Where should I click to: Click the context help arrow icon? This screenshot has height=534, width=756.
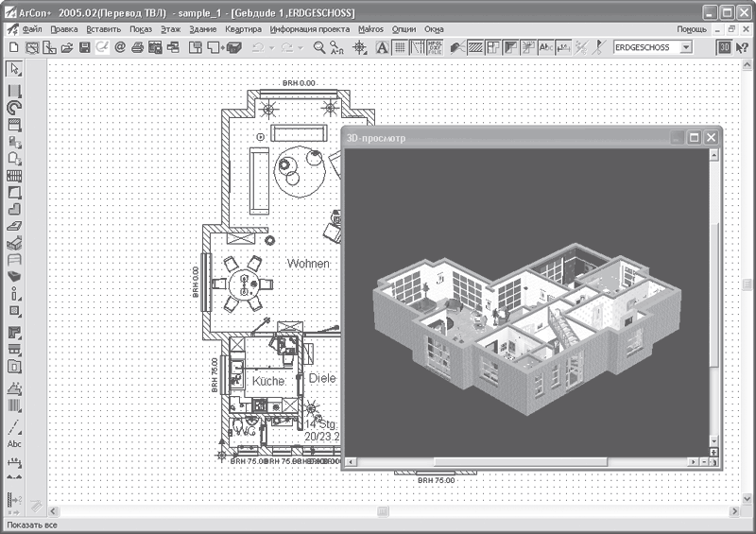coord(742,46)
